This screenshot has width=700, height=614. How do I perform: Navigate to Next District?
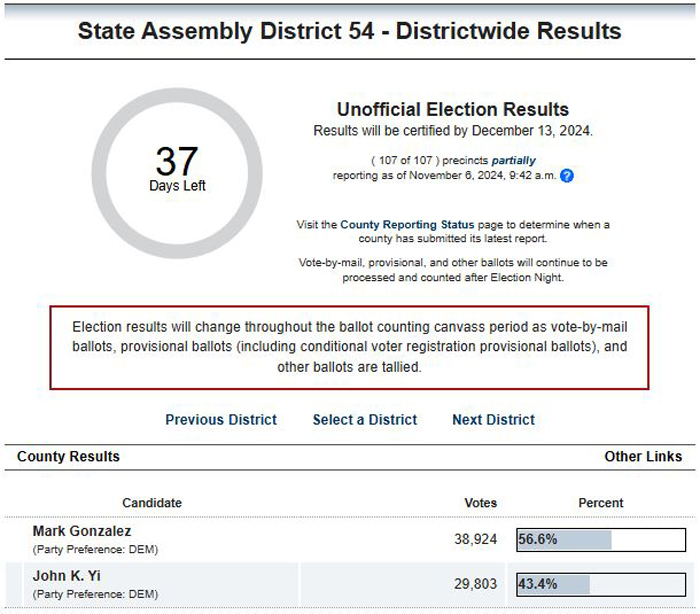[x=493, y=420]
